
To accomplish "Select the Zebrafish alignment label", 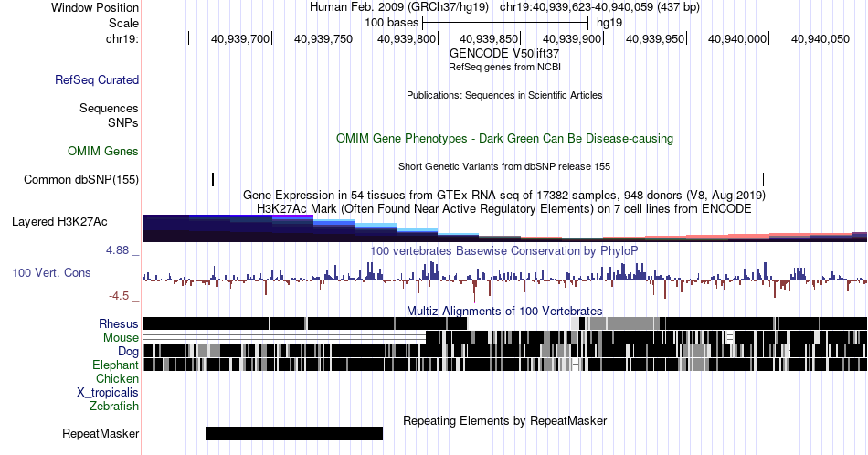I will pyautogui.click(x=114, y=406).
